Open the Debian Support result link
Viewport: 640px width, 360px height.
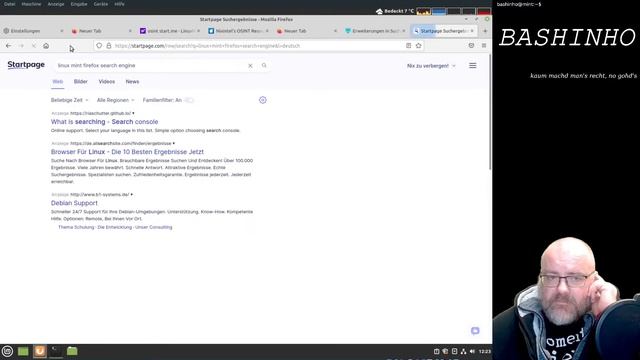point(74,203)
